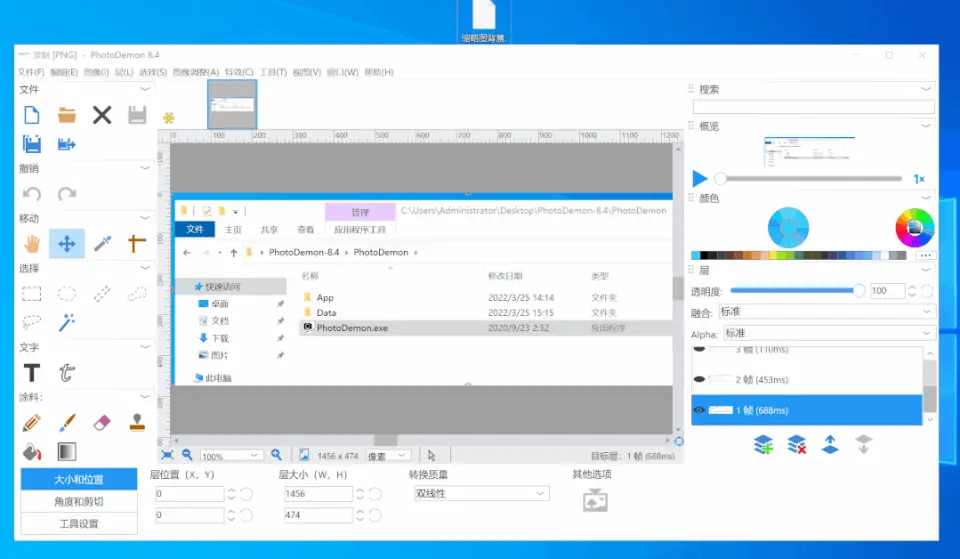Select the 大小和位置 options tab
The image size is (960, 559).
point(79,479)
